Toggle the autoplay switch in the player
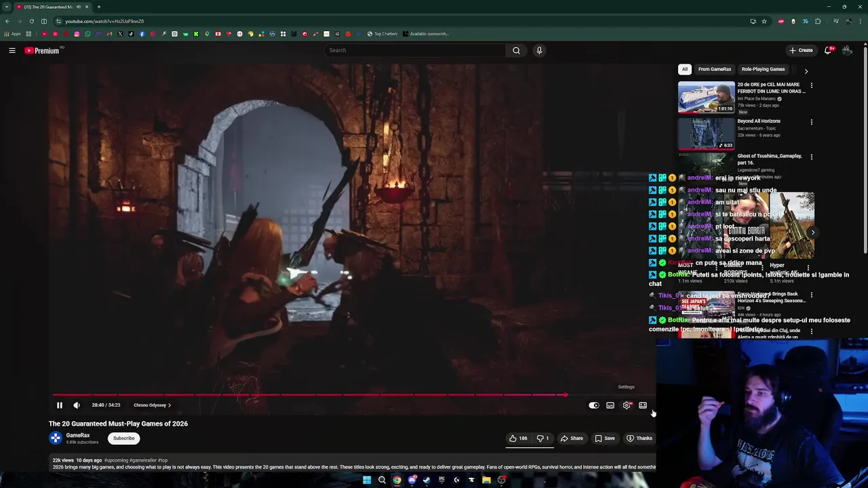Viewport: 868px width, 488px height. pos(594,405)
